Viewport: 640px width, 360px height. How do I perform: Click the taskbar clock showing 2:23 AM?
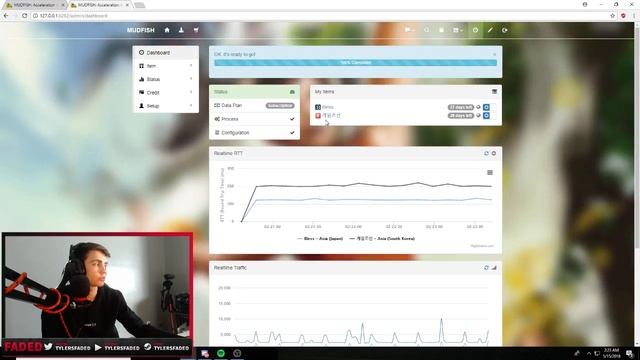(x=611, y=353)
